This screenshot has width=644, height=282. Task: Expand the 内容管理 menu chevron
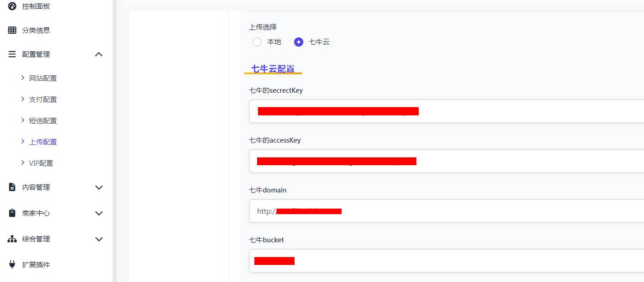point(98,187)
